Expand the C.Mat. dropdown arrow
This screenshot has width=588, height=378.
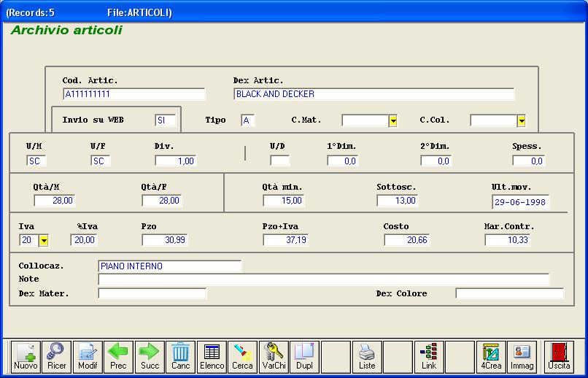coord(393,120)
